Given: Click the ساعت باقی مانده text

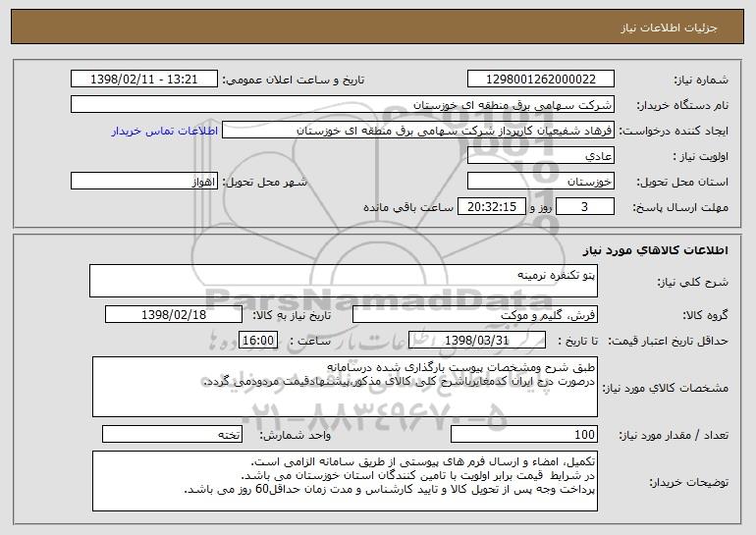Looking at the screenshot, I should [407, 207].
